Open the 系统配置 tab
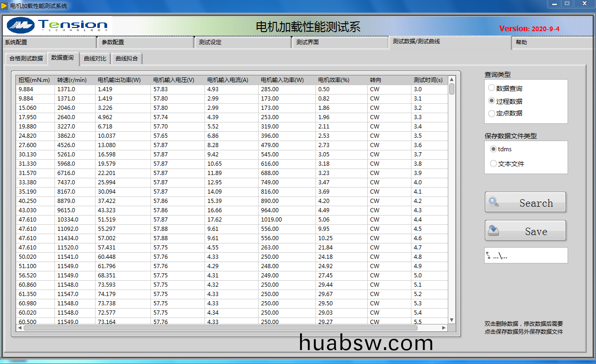596x364 pixels. point(16,42)
